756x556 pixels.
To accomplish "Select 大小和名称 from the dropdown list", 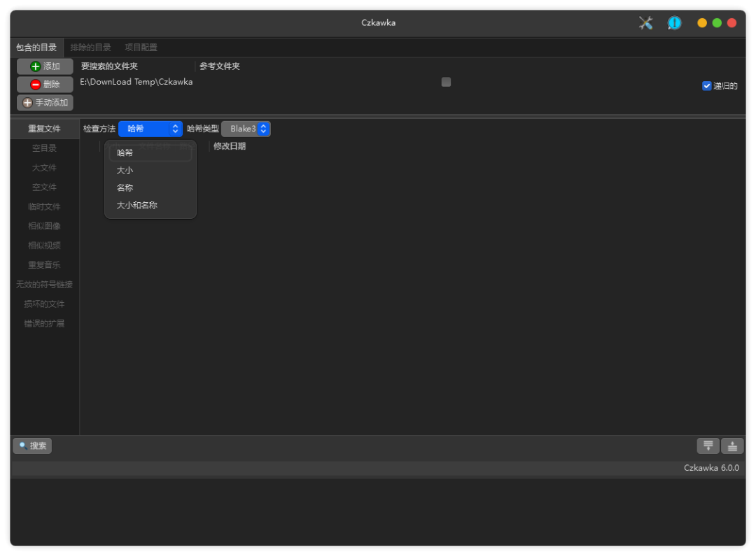I will (x=137, y=206).
